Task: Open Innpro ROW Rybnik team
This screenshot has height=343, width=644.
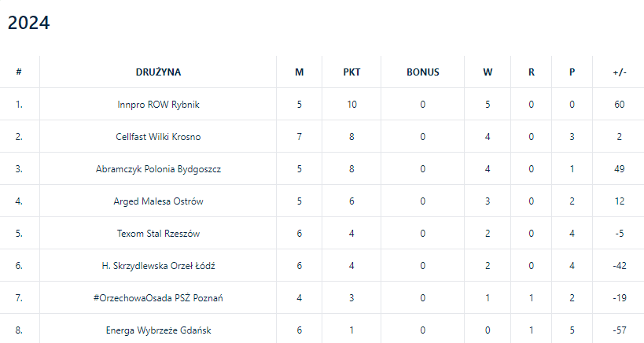Action: [158, 105]
